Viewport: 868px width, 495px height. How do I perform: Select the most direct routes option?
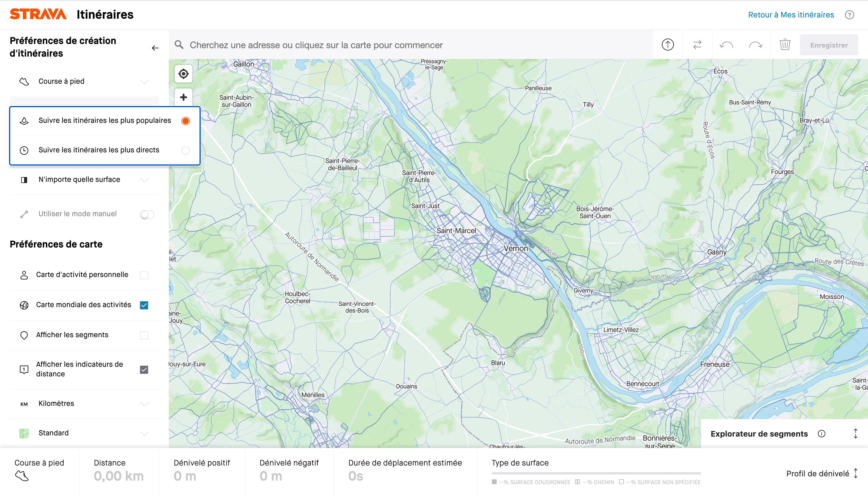pyautogui.click(x=185, y=150)
